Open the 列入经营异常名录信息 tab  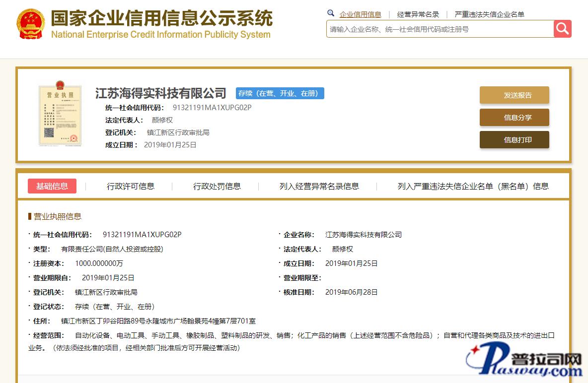click(319, 187)
